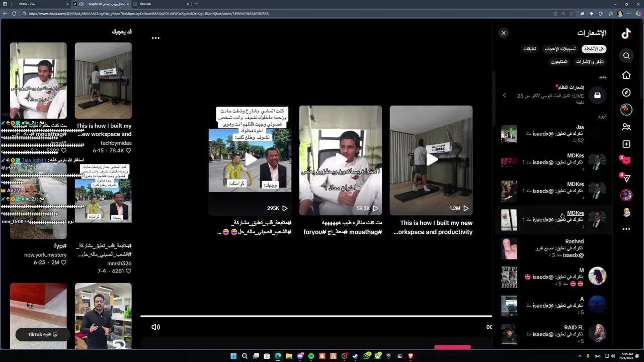Viewport: 644px width, 362px height.
Task: Select the الذكر والإشارات filter tab
Action: pos(590,62)
